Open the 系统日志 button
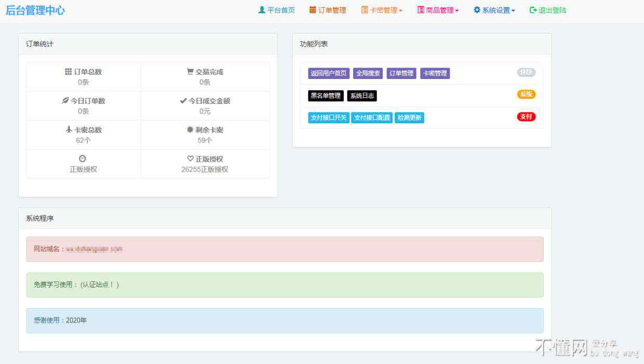 click(362, 96)
